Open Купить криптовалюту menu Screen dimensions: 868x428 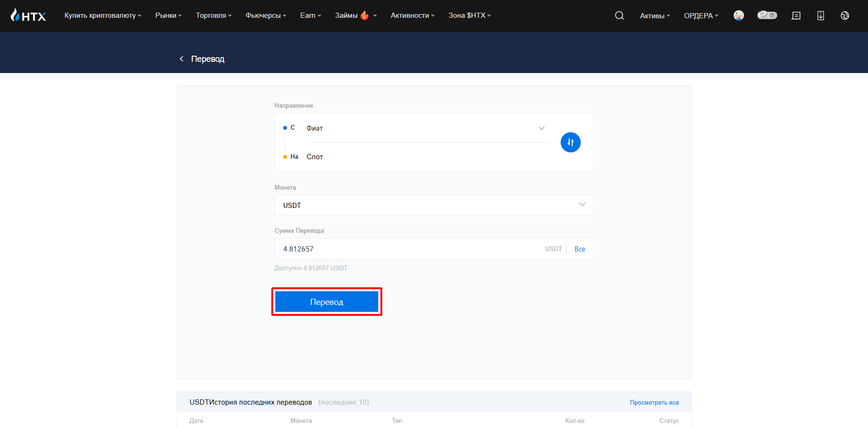(x=103, y=15)
